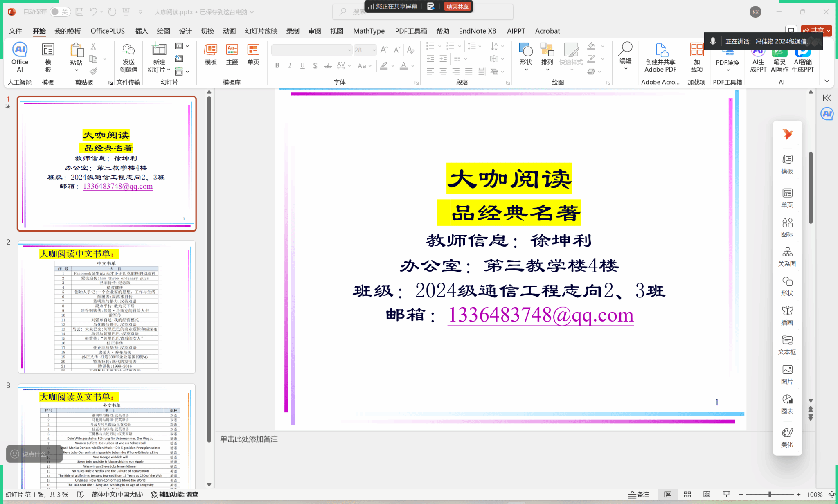
Task: Collapse the right side pane arrows
Action: 827,98
